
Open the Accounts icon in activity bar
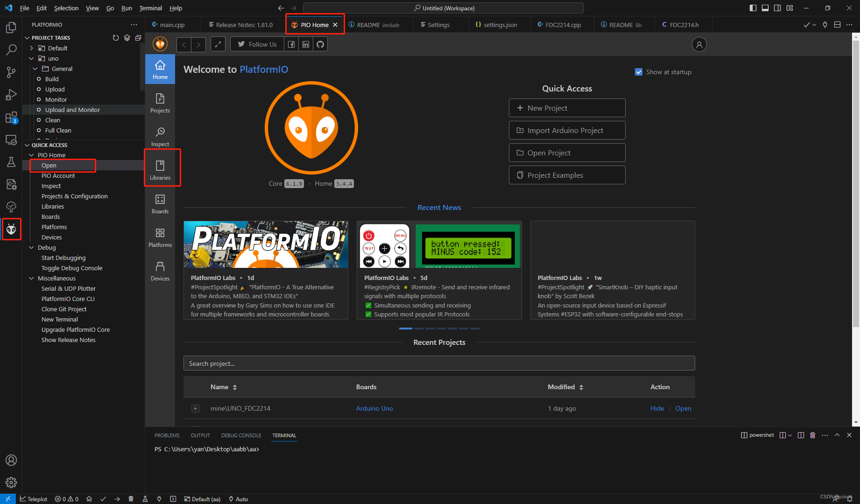(x=11, y=460)
